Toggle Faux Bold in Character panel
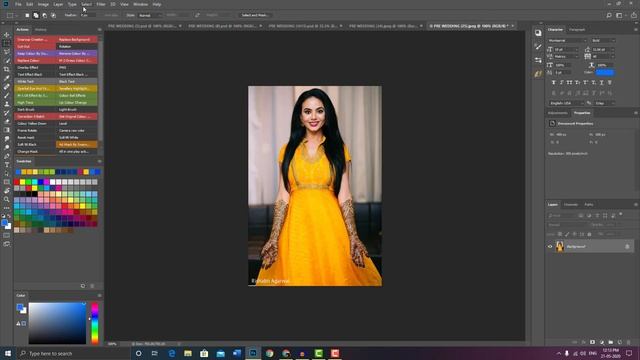Image resolution: width=640 pixels, height=360 pixels. click(x=553, y=82)
